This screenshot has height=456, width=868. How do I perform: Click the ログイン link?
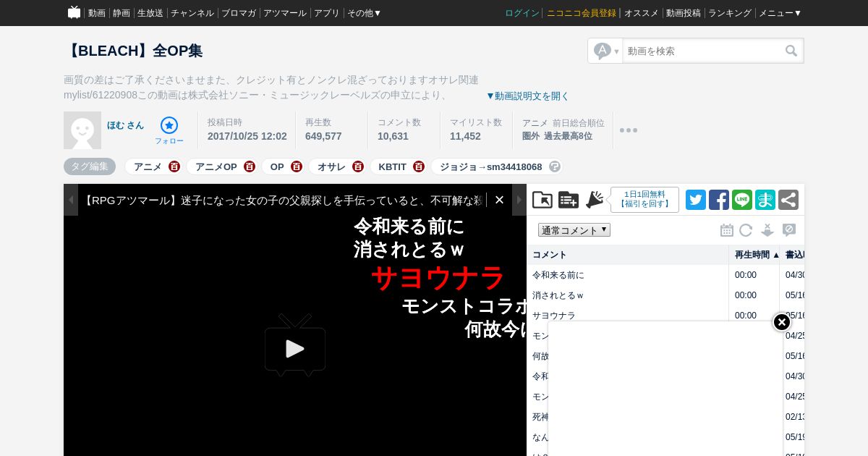pyautogui.click(x=522, y=13)
